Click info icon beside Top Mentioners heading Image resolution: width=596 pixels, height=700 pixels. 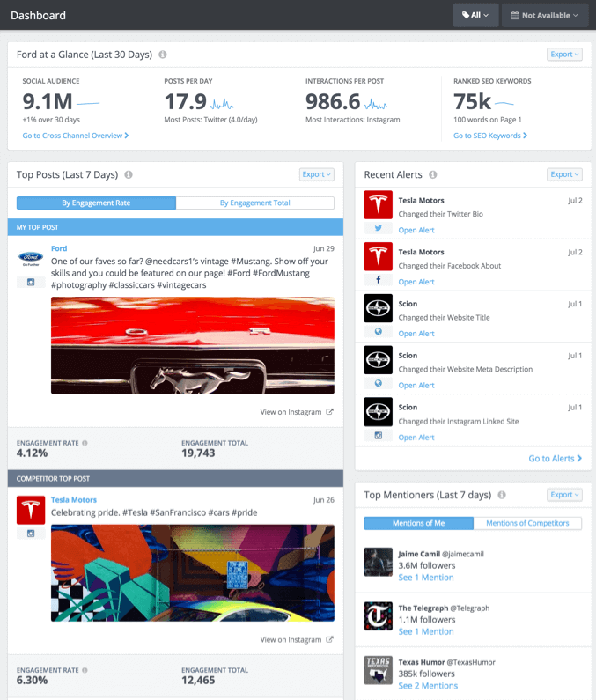pyautogui.click(x=502, y=495)
